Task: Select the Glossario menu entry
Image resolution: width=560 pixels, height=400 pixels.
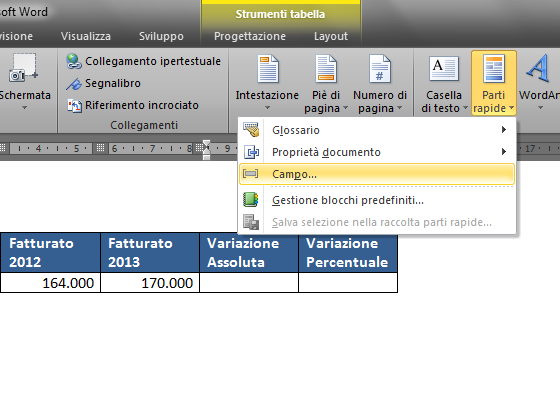Action: pos(377,130)
